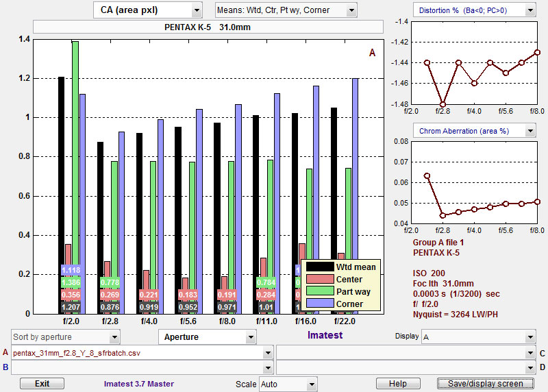Open the Aperture x-axis dropdown
This screenshot has width=548, height=392.
[x=208, y=337]
